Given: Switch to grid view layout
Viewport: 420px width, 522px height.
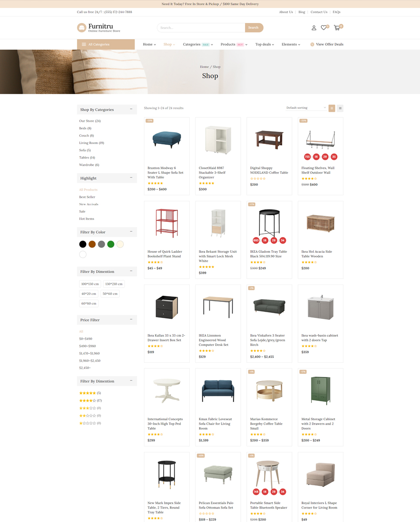Looking at the screenshot, I should pyautogui.click(x=332, y=108).
